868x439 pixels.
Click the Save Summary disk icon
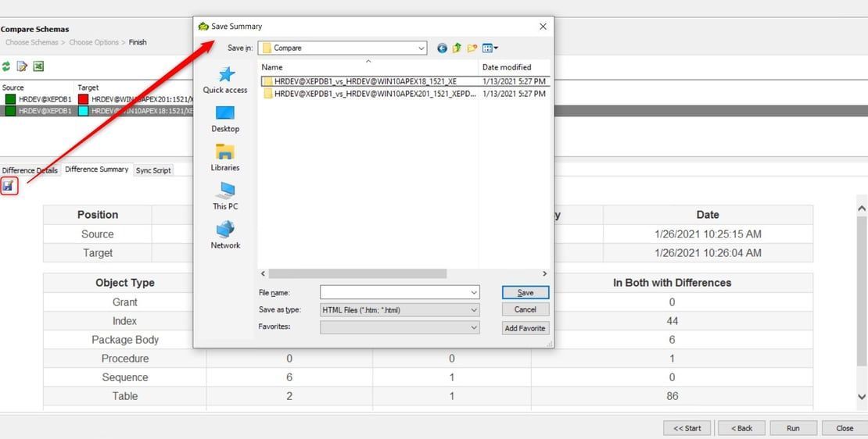9,186
